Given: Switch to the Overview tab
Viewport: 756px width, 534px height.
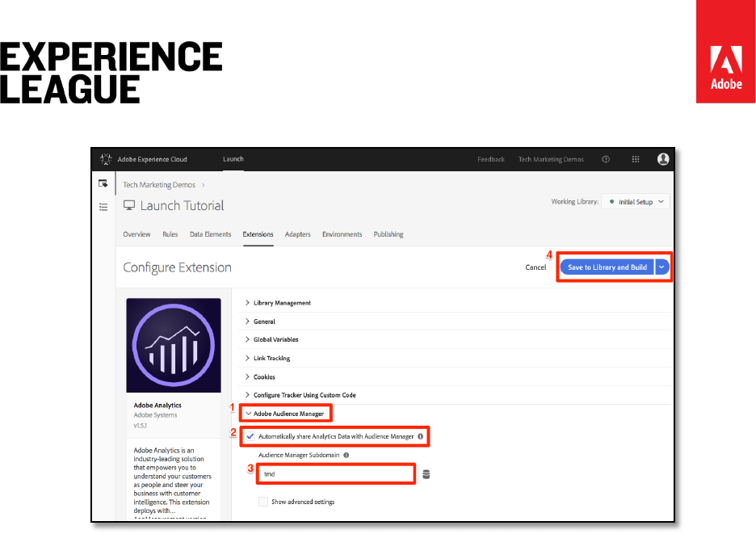Looking at the screenshot, I should [136, 234].
